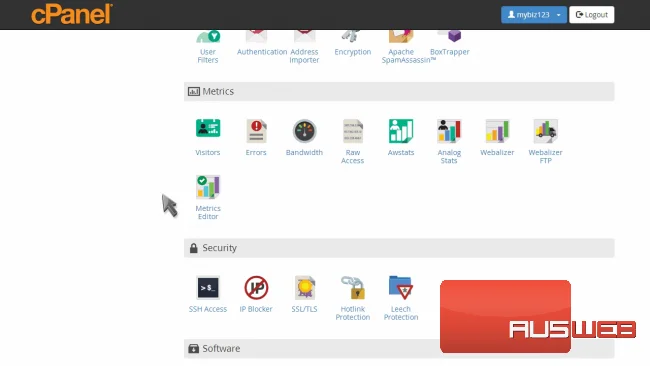Click the Authentication link text

[x=262, y=52]
